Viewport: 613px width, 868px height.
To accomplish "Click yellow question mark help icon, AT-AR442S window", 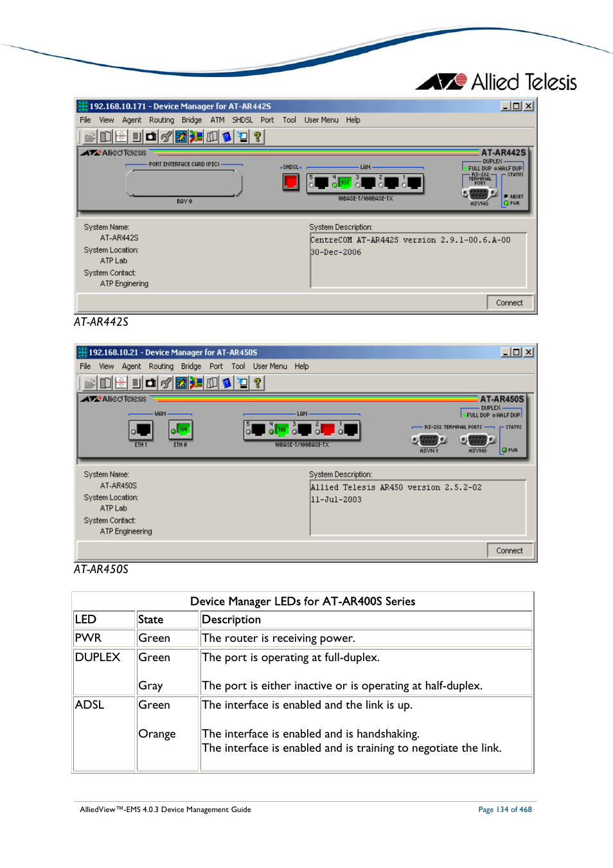I will [258, 137].
